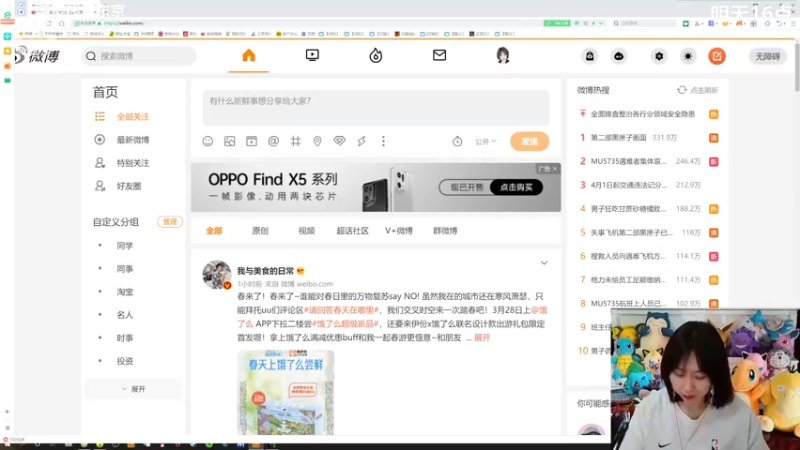Image resolution: width=800 pixels, height=450 pixels.
Task: Select the 全部 feed tab
Action: click(214, 231)
